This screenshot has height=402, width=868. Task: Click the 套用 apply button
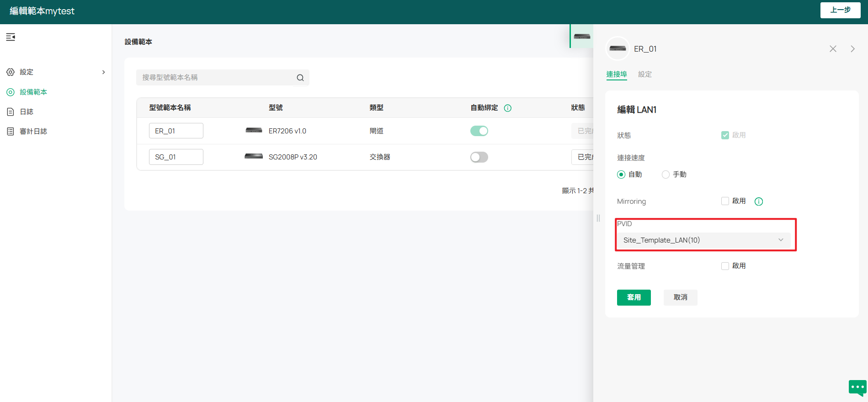click(634, 297)
